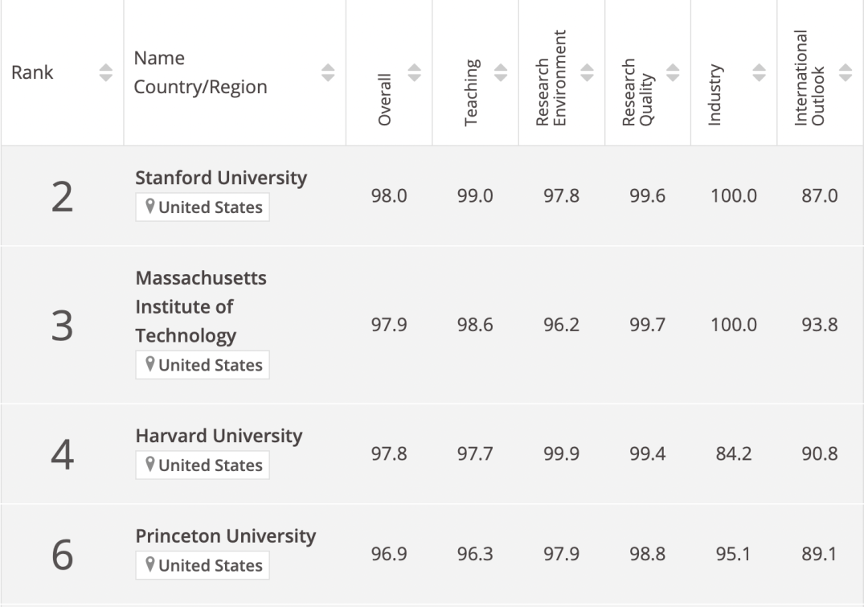The width and height of the screenshot is (868, 607).
Task: Sort by Research Environment arrows
Action: 587,72
